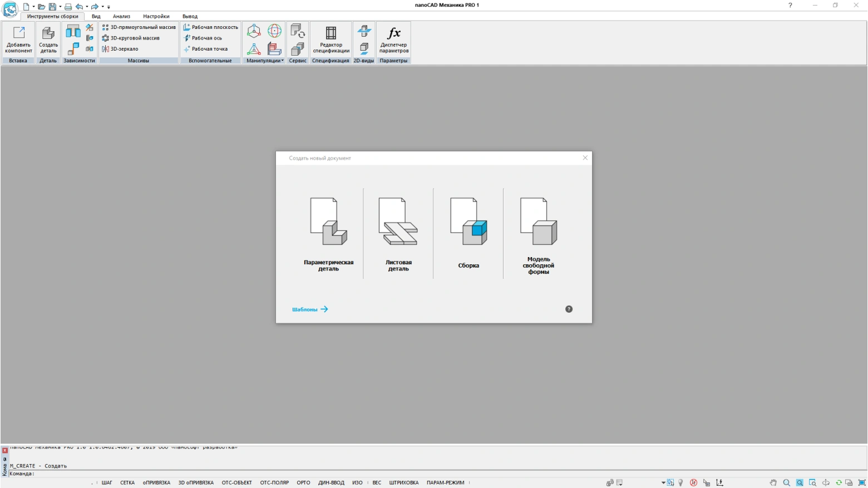Enable ШАГ snap mode

[107, 483]
